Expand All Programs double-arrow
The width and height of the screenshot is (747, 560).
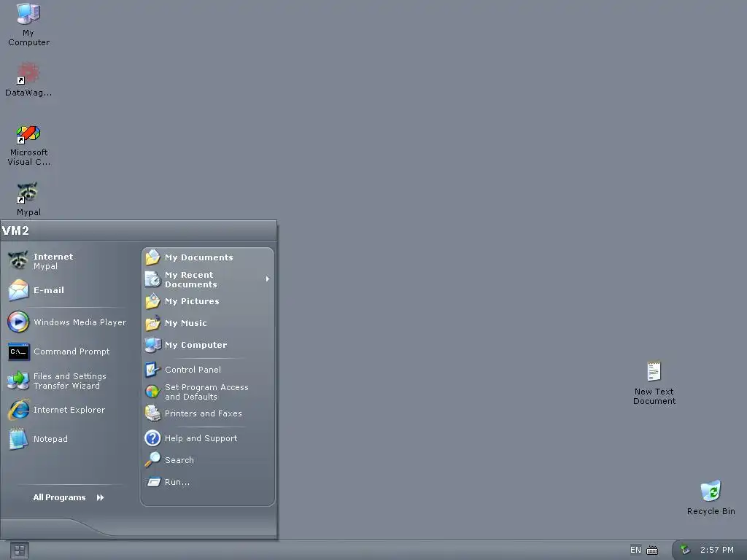[x=100, y=497]
